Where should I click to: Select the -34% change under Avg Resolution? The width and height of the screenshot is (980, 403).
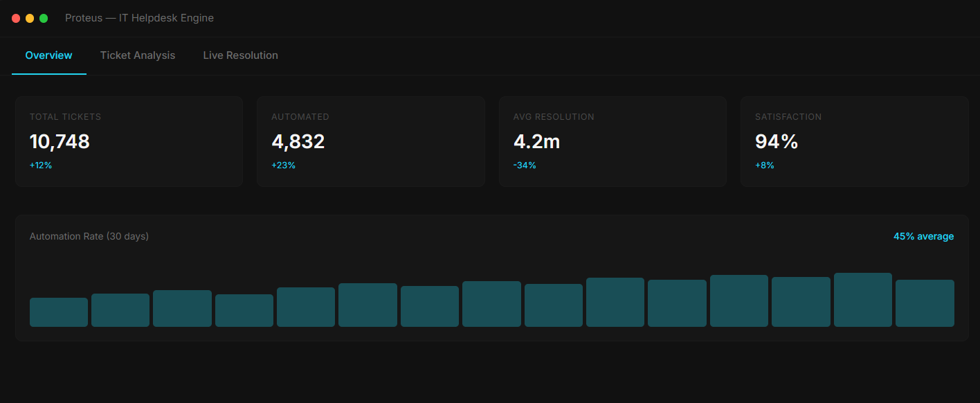[525, 165]
